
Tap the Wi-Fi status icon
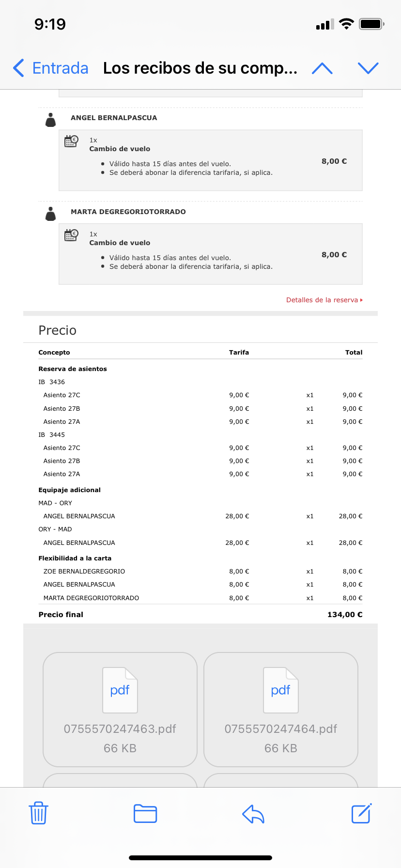pos(346,24)
